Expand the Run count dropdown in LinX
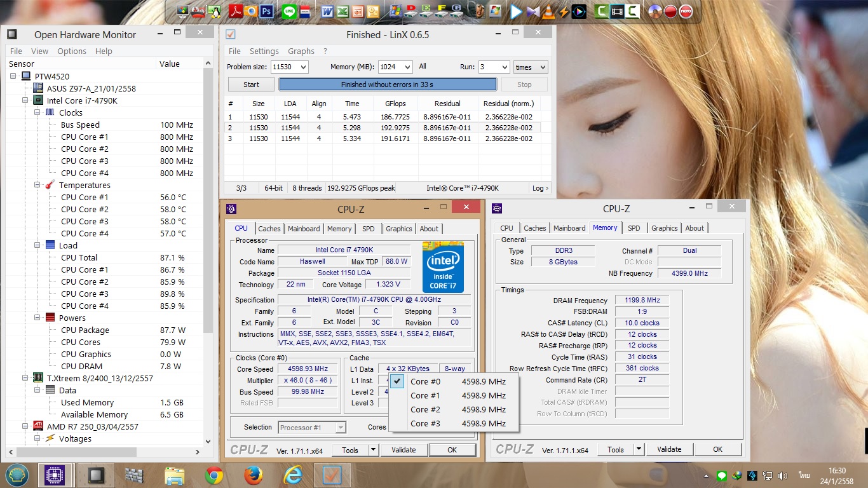The width and height of the screenshot is (868, 488). tap(504, 67)
